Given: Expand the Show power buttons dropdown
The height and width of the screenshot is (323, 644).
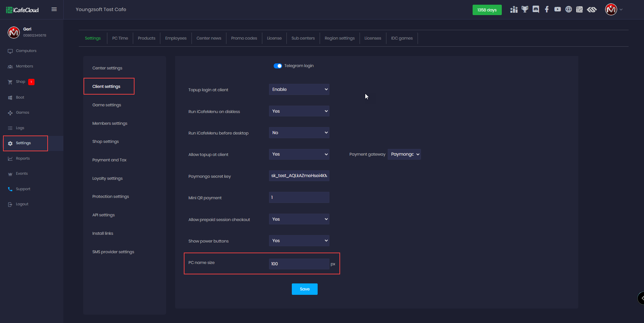Looking at the screenshot, I should (299, 241).
